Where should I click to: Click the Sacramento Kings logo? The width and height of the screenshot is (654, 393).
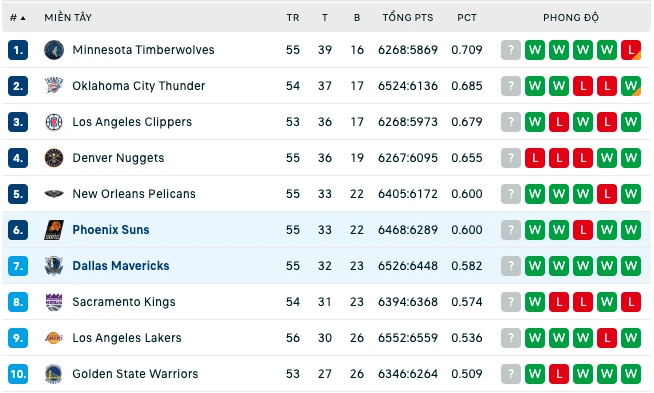(54, 302)
